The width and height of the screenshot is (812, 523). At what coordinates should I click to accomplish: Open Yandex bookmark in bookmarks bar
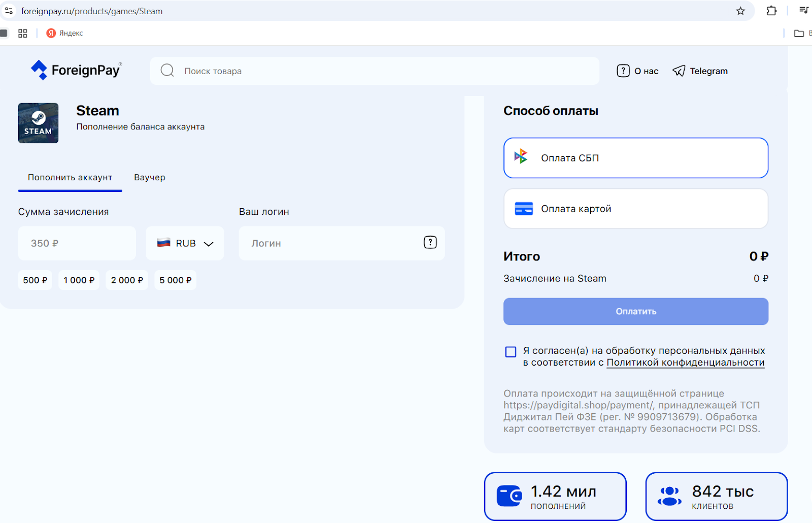tap(64, 33)
